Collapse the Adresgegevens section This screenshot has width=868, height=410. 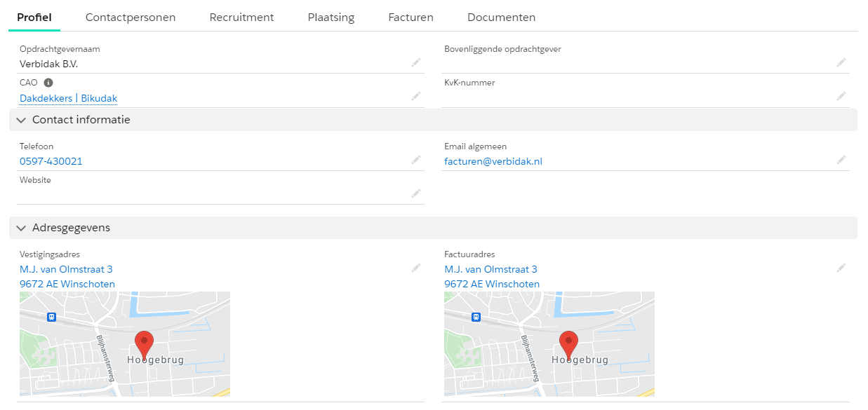coord(21,228)
